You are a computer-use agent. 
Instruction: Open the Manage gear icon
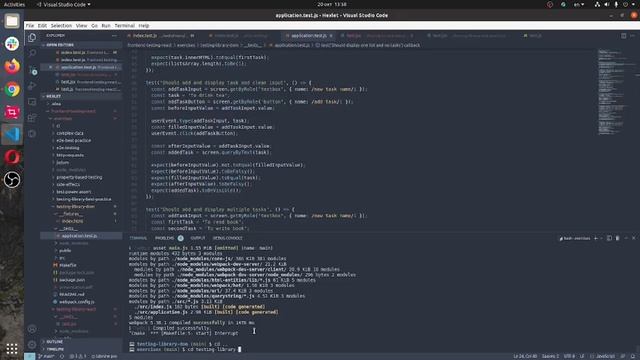(32, 344)
